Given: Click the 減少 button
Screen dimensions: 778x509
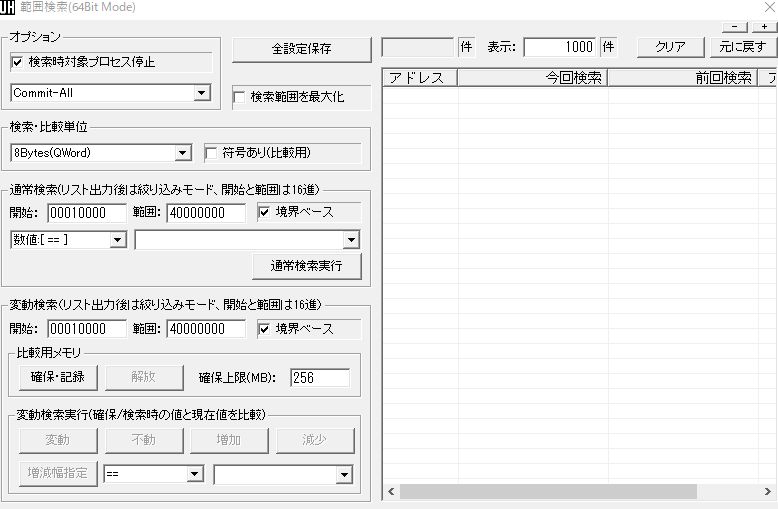Looking at the screenshot, I should pos(315,441).
